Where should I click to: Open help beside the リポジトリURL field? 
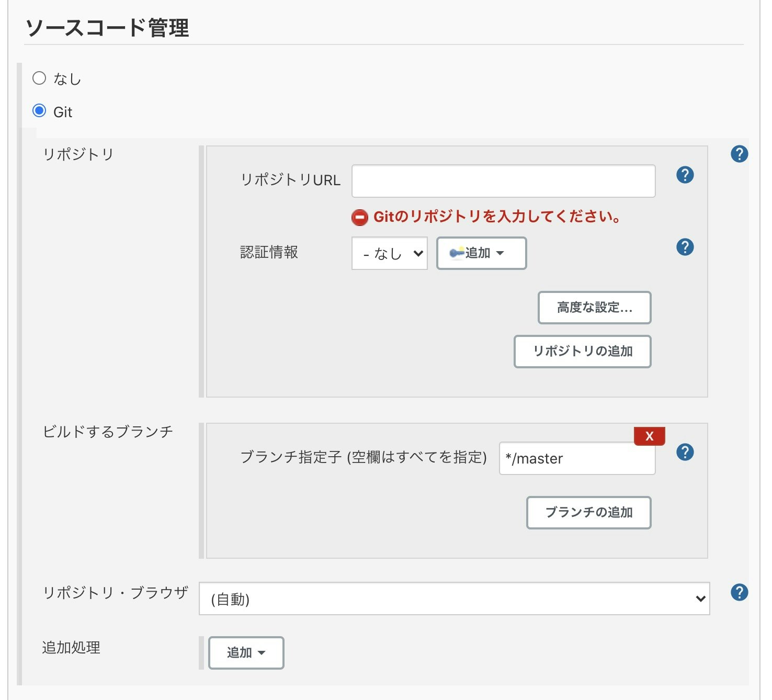pos(685,175)
